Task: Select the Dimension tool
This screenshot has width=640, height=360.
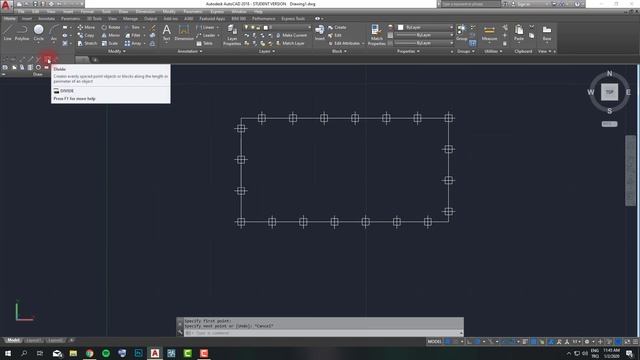Action: 184,32
